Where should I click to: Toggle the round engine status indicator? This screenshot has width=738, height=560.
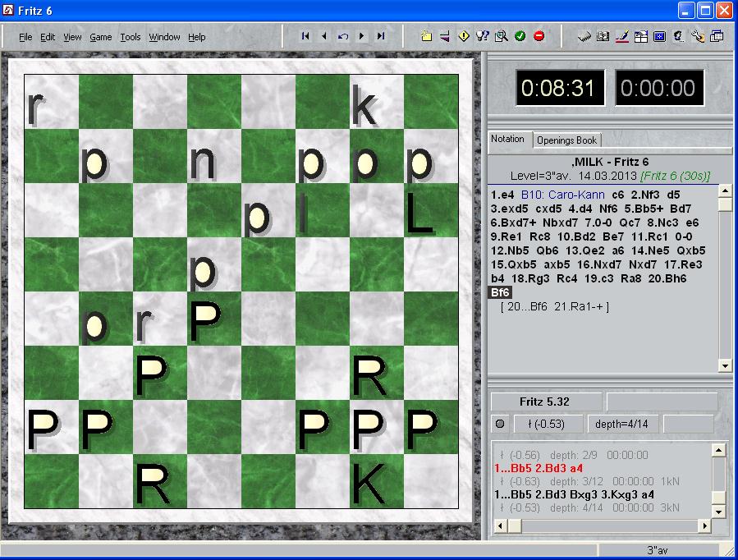pos(500,424)
